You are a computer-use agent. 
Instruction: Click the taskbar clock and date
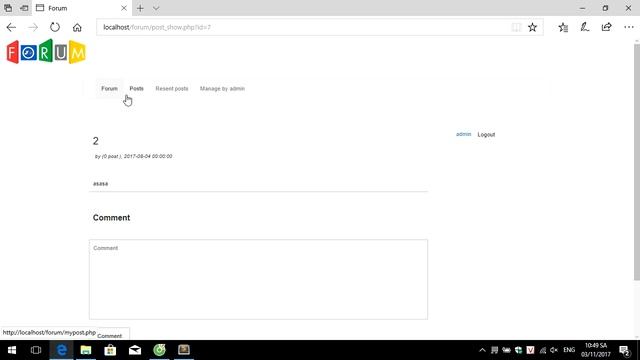[596, 350]
